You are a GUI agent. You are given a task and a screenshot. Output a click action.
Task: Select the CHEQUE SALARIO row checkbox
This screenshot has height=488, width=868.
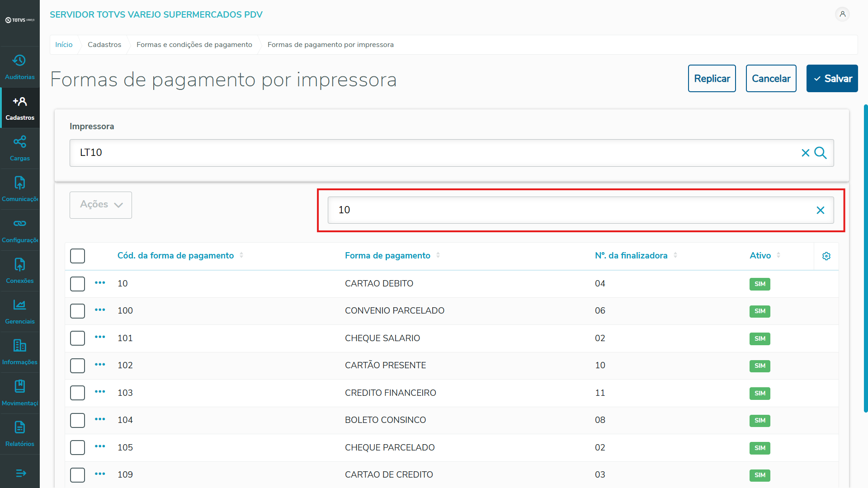point(77,338)
